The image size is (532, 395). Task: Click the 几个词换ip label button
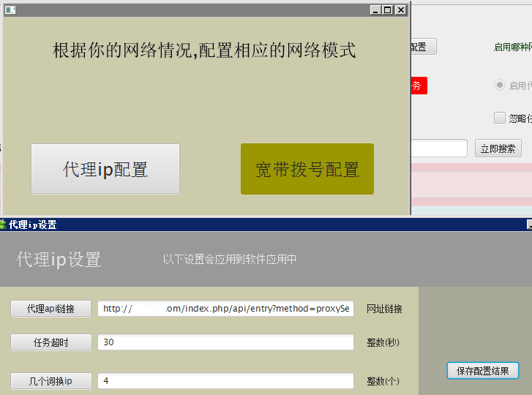(x=51, y=381)
